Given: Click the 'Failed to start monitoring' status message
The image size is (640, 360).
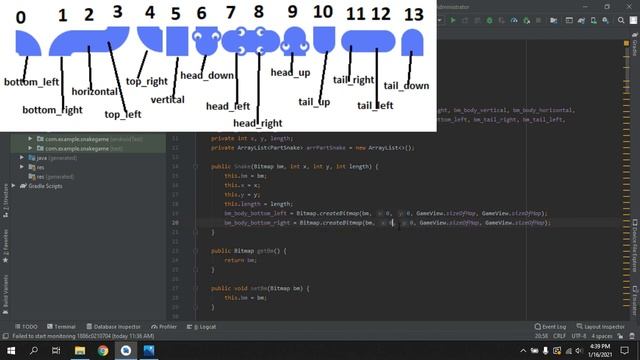Looking at the screenshot, I should 83,336.
